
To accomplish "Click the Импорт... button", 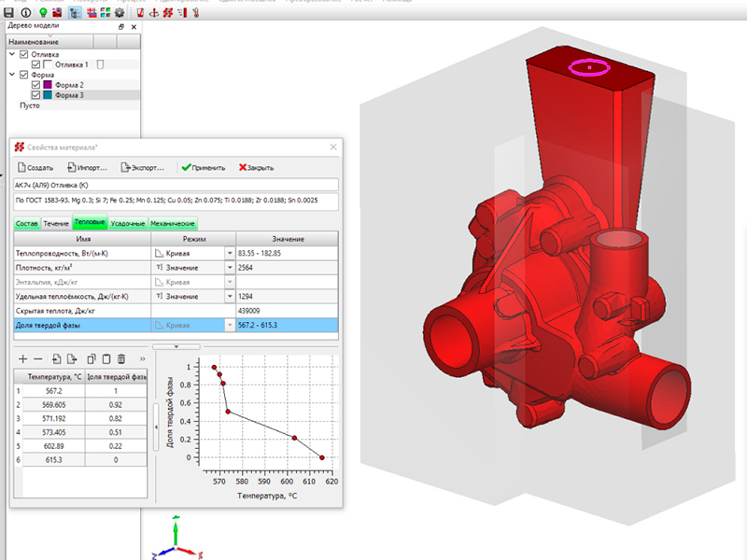I will coord(88,168).
